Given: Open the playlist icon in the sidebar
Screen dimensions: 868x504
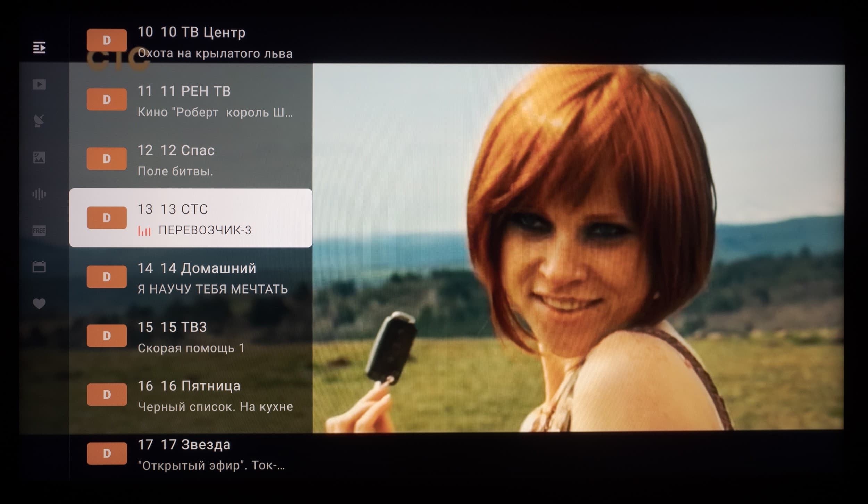Looking at the screenshot, I should pyautogui.click(x=39, y=48).
